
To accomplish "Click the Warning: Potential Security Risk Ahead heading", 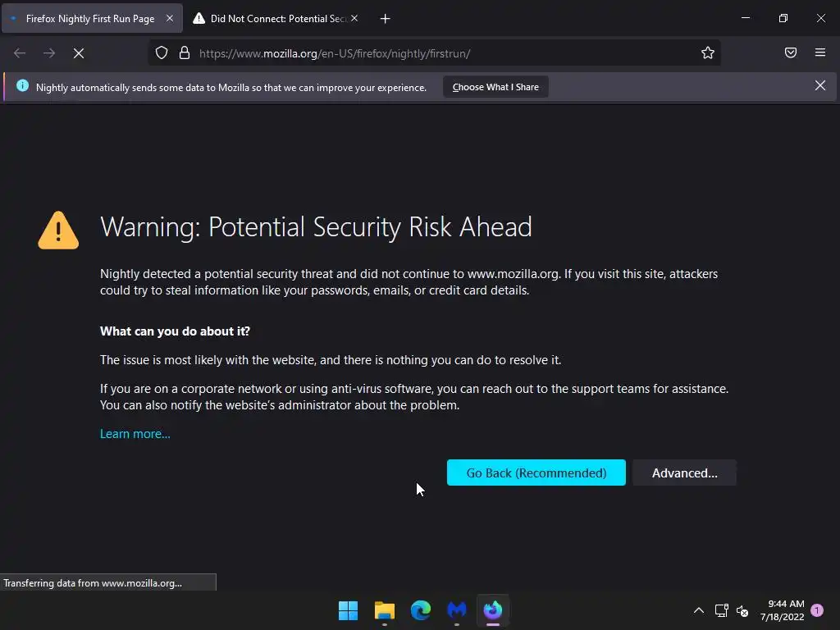I will (316, 227).
